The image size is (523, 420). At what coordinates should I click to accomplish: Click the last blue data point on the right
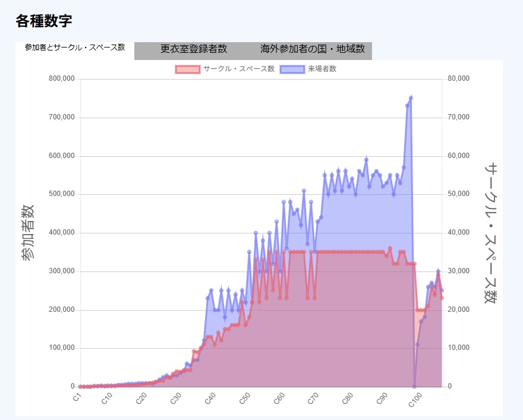[x=442, y=290]
